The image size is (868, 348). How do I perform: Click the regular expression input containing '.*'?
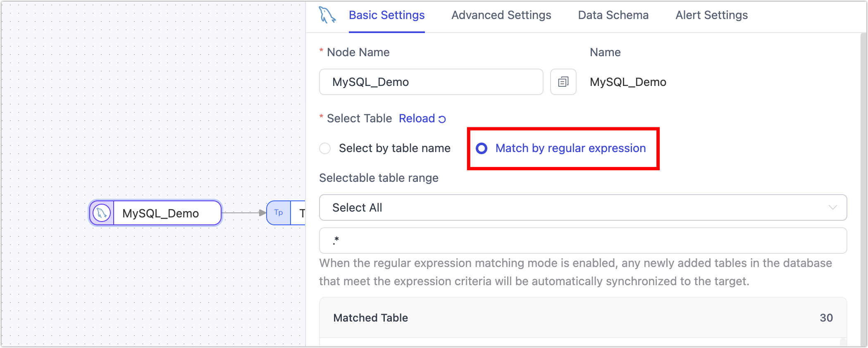pos(583,240)
